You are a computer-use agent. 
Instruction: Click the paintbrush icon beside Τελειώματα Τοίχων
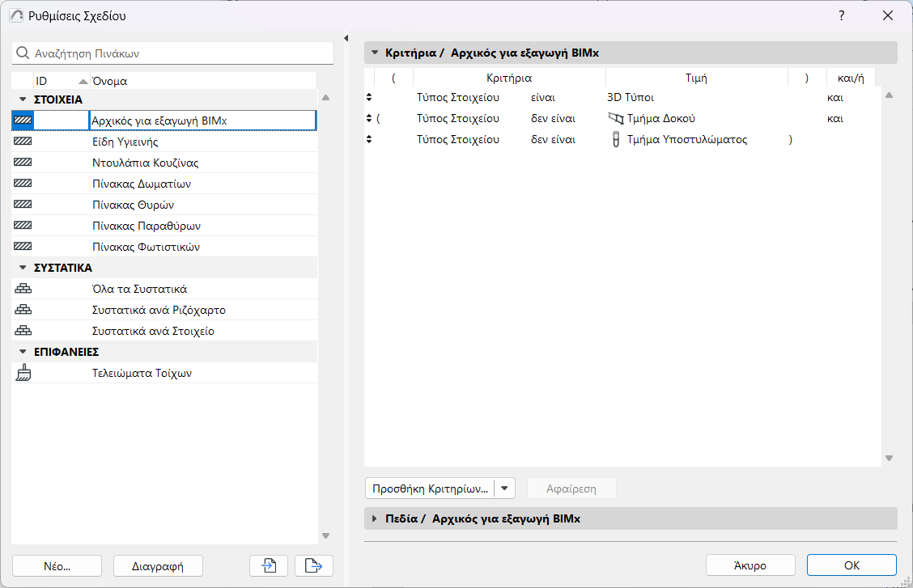(23, 372)
